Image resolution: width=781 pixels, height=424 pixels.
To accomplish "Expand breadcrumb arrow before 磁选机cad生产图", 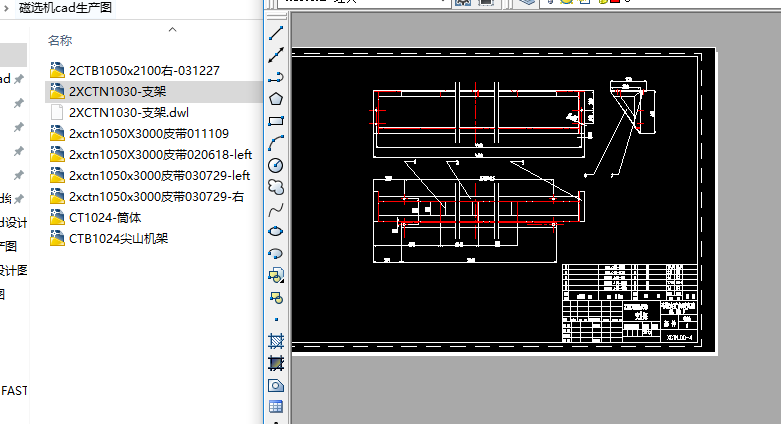I will [6, 8].
